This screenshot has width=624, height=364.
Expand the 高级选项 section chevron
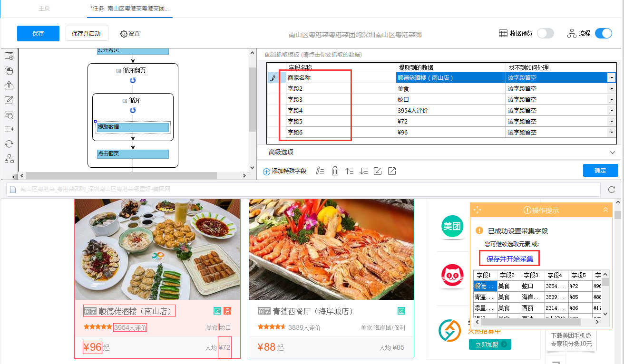pos(613,152)
